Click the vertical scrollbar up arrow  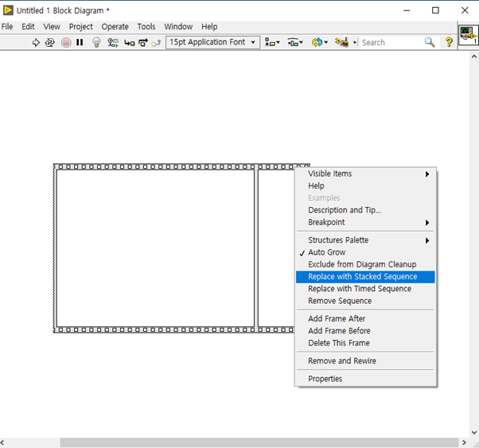point(473,56)
